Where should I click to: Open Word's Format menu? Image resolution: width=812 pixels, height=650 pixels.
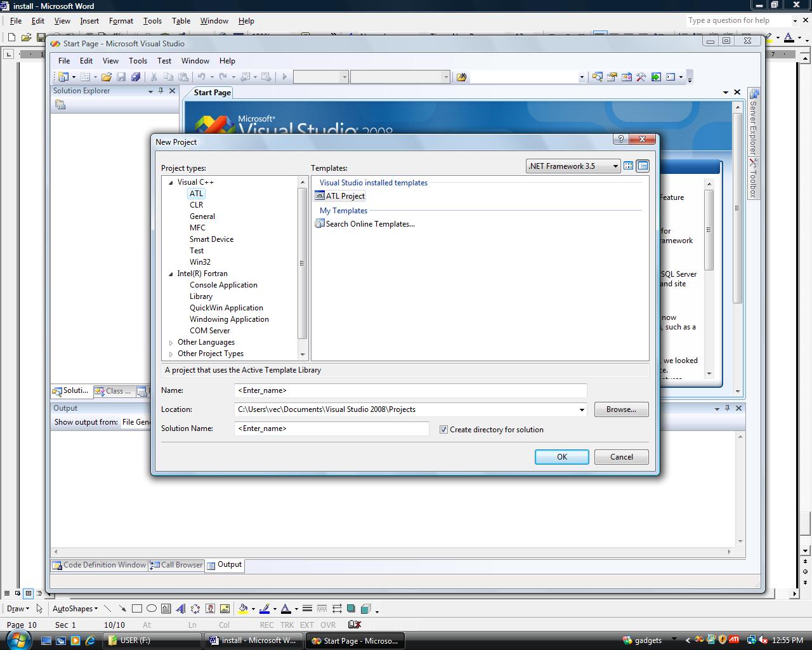click(121, 21)
